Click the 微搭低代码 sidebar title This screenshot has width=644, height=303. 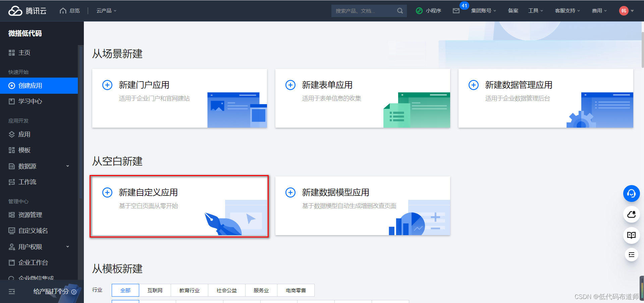[25, 33]
